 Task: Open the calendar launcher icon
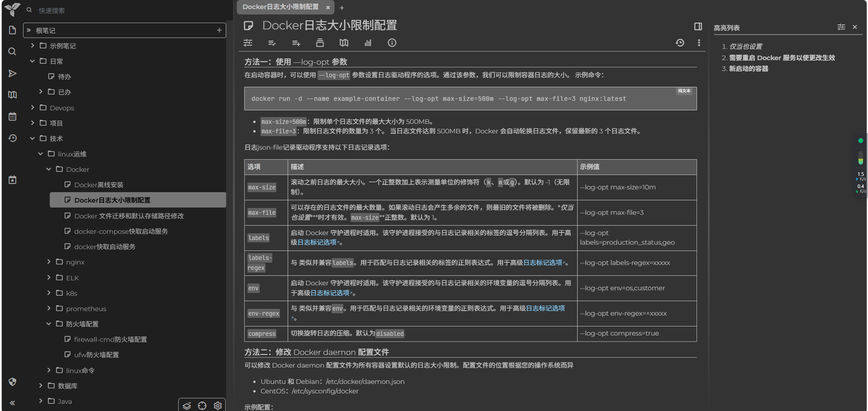pos(12,116)
